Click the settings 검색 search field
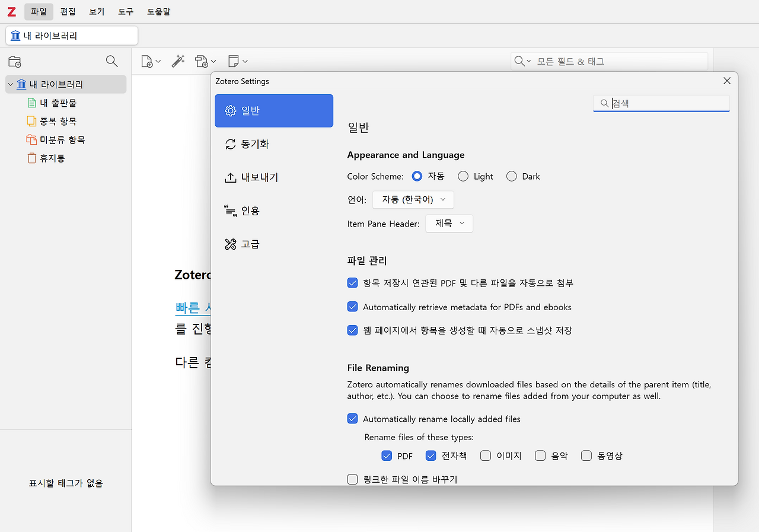759x532 pixels. [x=661, y=103]
